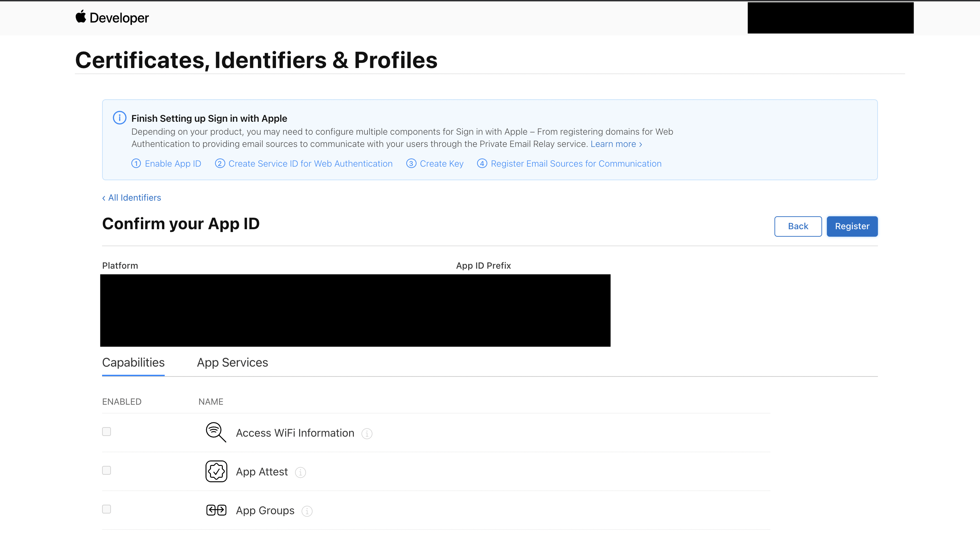Click the Access WiFi Information icon

tap(216, 432)
